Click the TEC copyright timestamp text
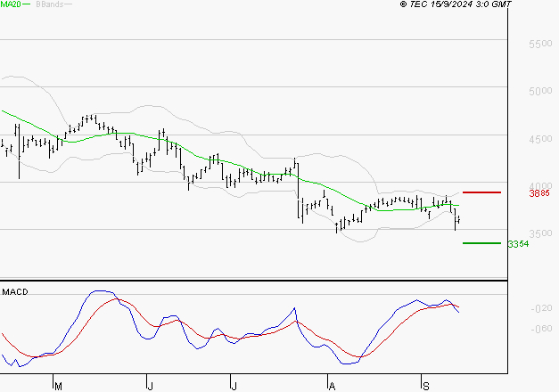The width and height of the screenshot is (559, 392). [x=456, y=4]
